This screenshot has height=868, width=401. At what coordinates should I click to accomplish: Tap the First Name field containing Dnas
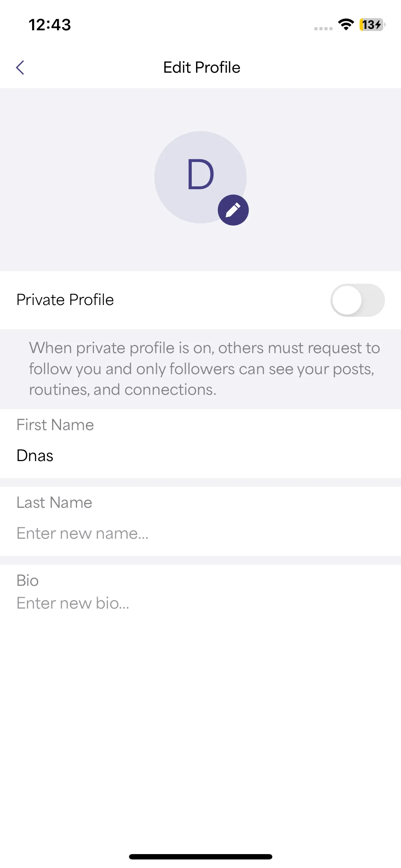[x=200, y=456]
